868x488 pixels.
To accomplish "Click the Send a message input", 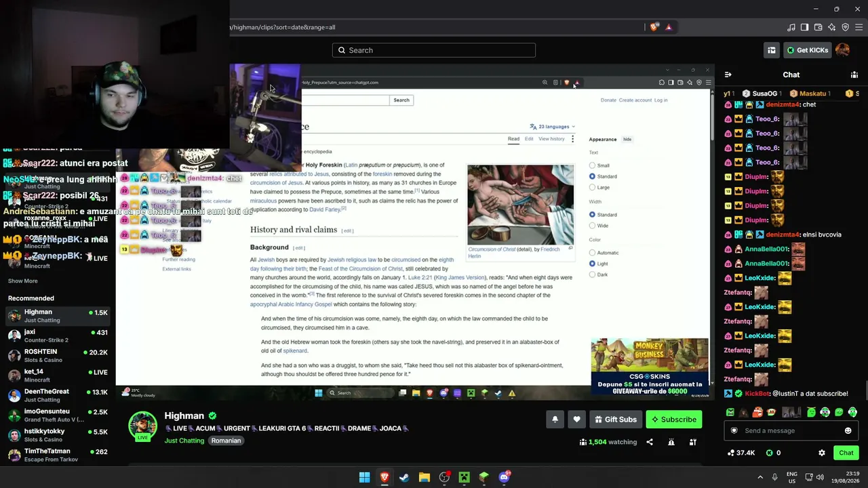I will 791,430.
